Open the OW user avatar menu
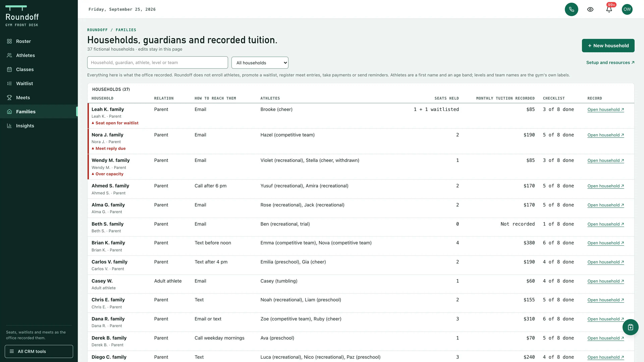The width and height of the screenshot is (644, 362). pos(627,10)
